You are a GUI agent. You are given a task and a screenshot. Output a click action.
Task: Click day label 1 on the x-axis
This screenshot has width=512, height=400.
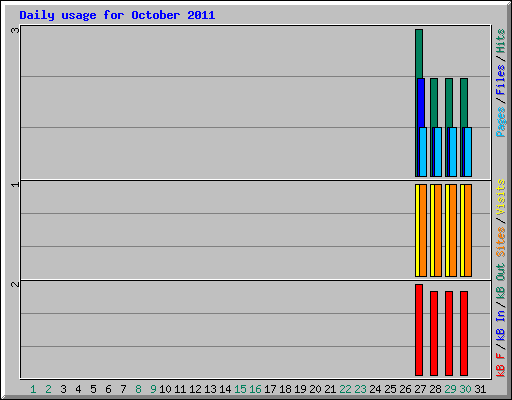coord(33,389)
